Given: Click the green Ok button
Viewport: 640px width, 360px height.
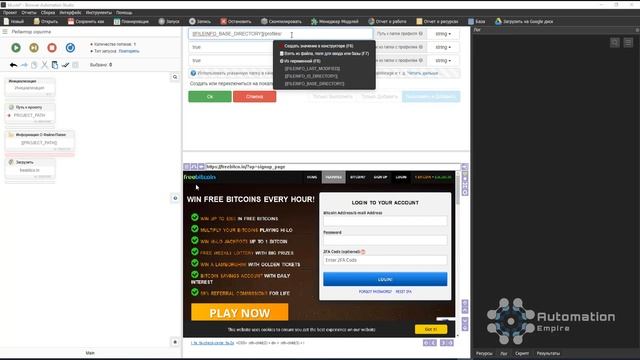Looking at the screenshot, I should click(210, 97).
